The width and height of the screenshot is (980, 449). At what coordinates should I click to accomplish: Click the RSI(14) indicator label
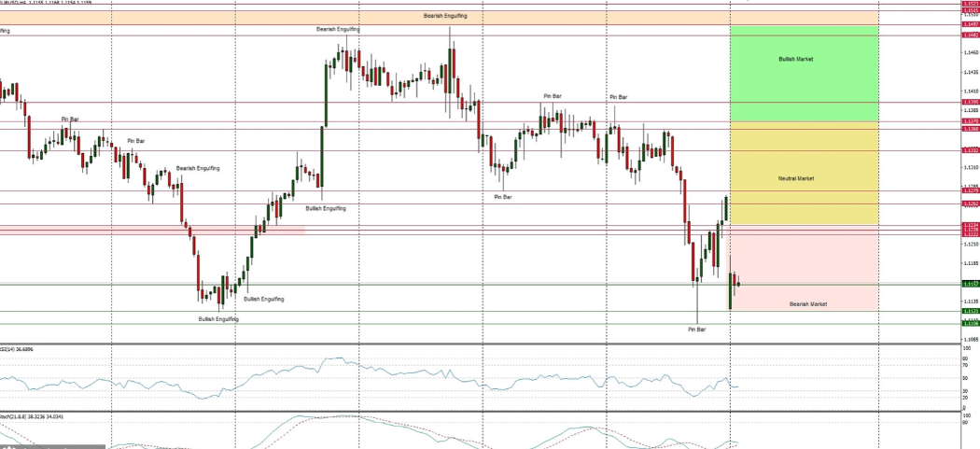[19, 348]
